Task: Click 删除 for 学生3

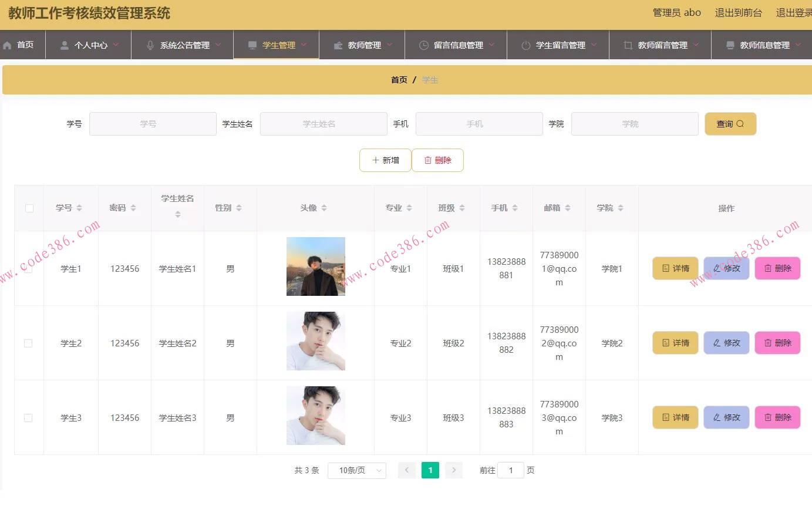Action: [x=777, y=417]
